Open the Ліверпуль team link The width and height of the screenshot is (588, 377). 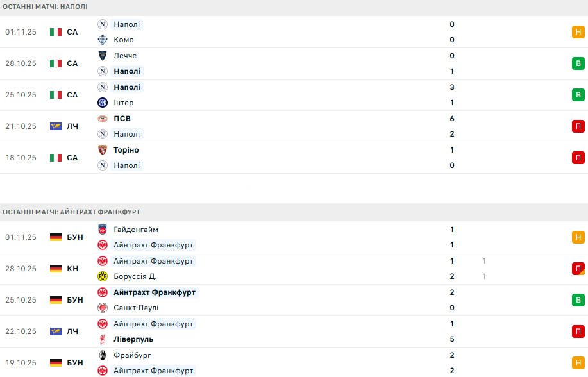click(133, 339)
